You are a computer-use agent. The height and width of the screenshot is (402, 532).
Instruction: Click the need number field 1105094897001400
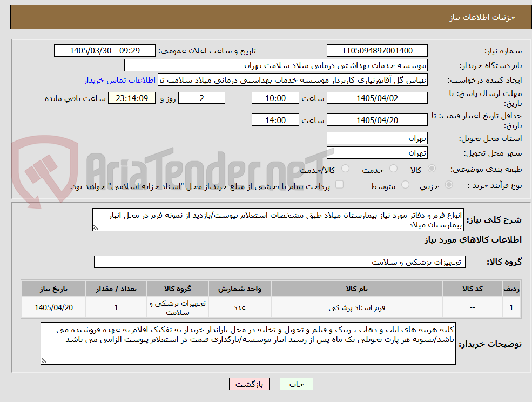point(377,51)
